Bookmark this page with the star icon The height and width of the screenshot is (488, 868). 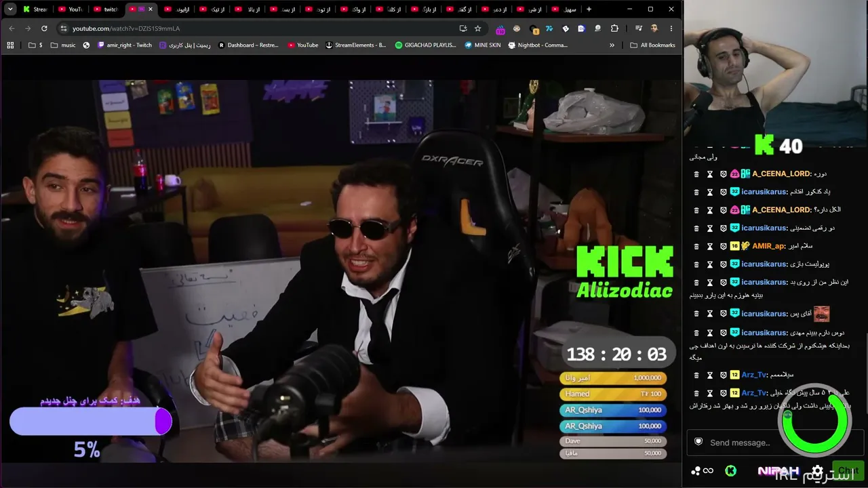pos(478,28)
